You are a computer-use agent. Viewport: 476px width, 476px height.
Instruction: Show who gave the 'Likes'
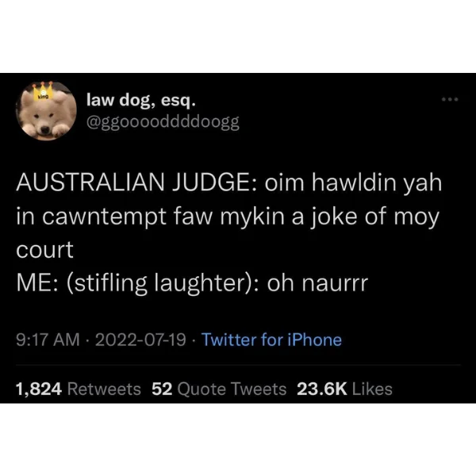(372, 389)
